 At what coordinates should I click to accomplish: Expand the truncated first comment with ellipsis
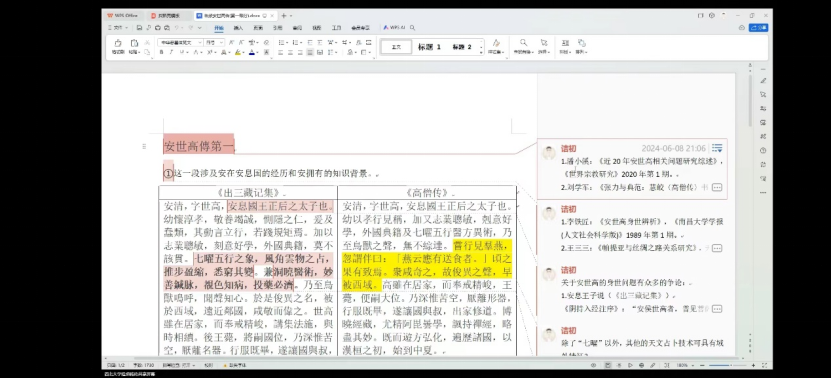[x=717, y=187]
